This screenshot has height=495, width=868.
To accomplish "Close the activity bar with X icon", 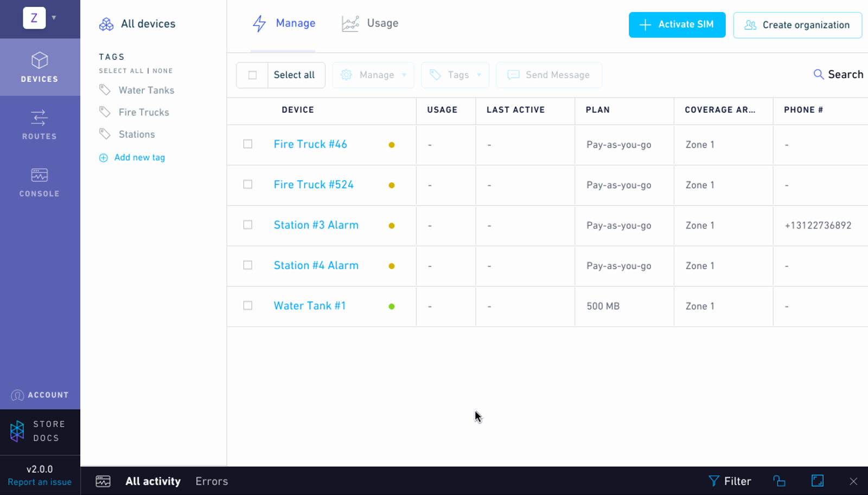I will coord(853,481).
